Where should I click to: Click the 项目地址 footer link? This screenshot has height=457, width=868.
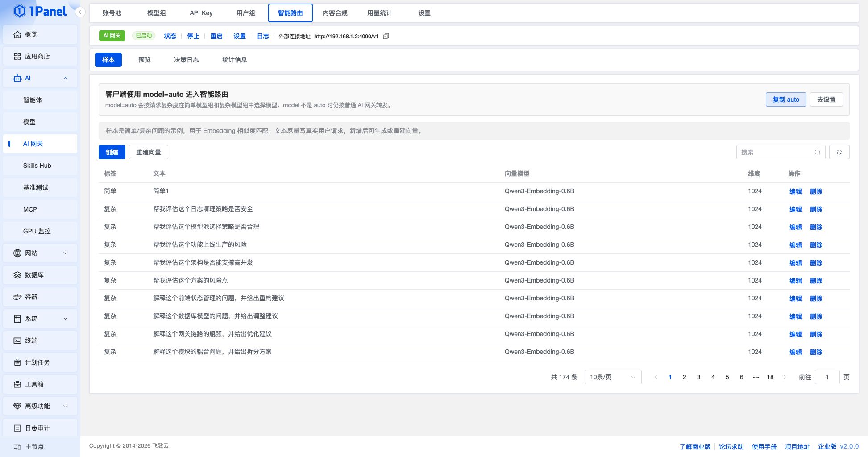coord(797,447)
